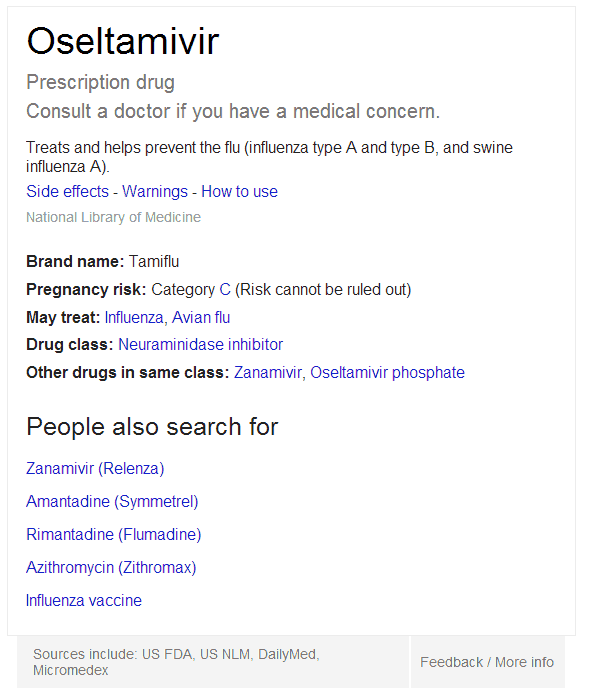This screenshot has height=694, width=593.
Task: Open the Influenza condition link
Action: pos(135,317)
